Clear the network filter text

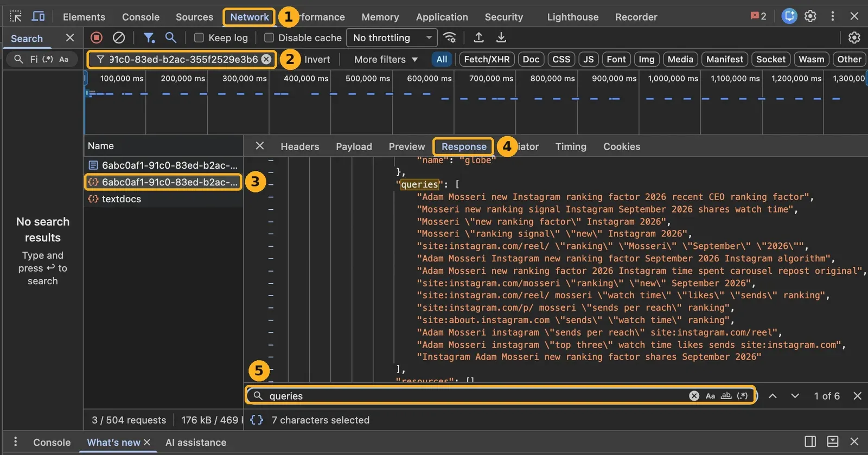[x=266, y=59]
